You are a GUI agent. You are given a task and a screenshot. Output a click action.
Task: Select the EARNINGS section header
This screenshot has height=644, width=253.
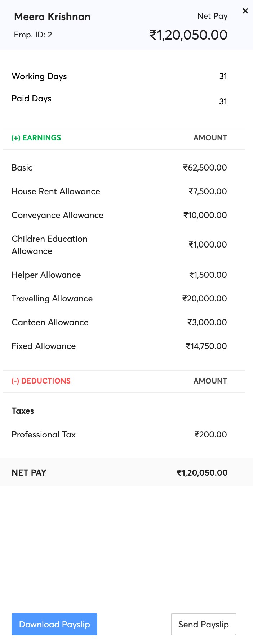pyautogui.click(x=36, y=138)
